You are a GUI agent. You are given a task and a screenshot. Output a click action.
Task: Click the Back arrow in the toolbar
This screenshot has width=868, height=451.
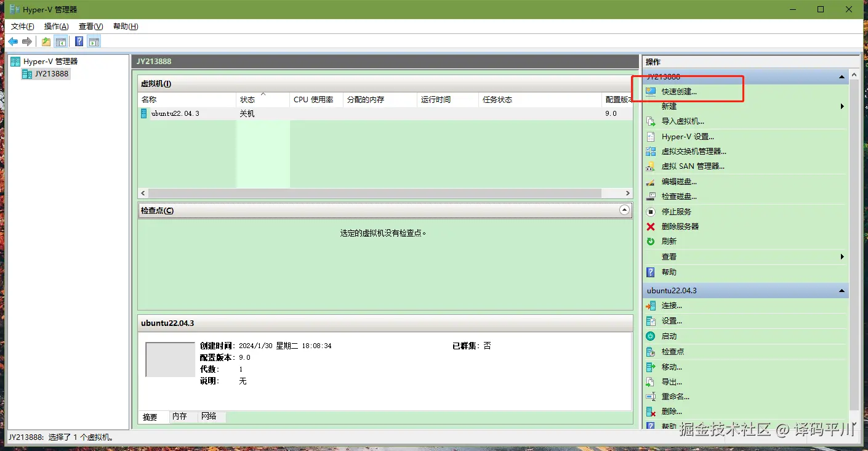pos(12,41)
